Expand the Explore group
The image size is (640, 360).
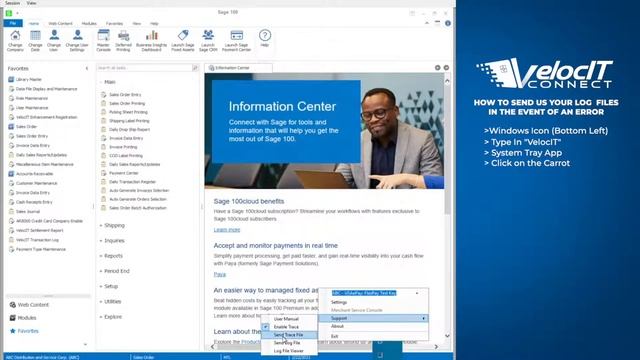101,317
